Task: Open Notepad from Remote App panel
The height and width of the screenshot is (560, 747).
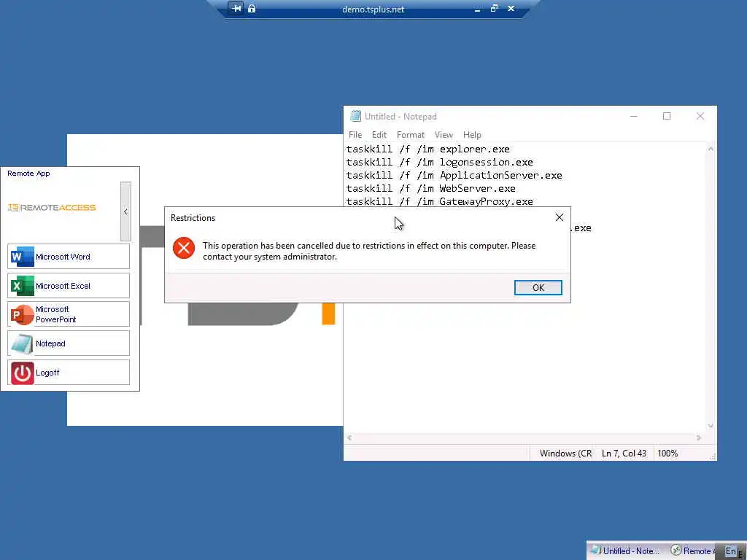Action: click(69, 343)
